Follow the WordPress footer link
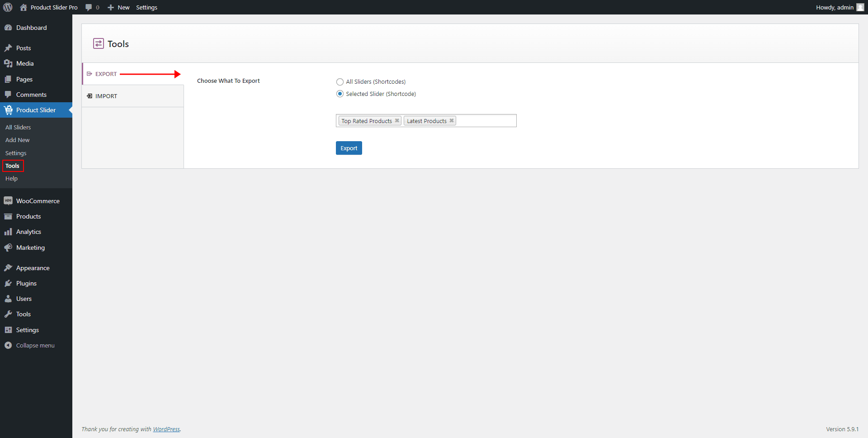 (x=166, y=429)
